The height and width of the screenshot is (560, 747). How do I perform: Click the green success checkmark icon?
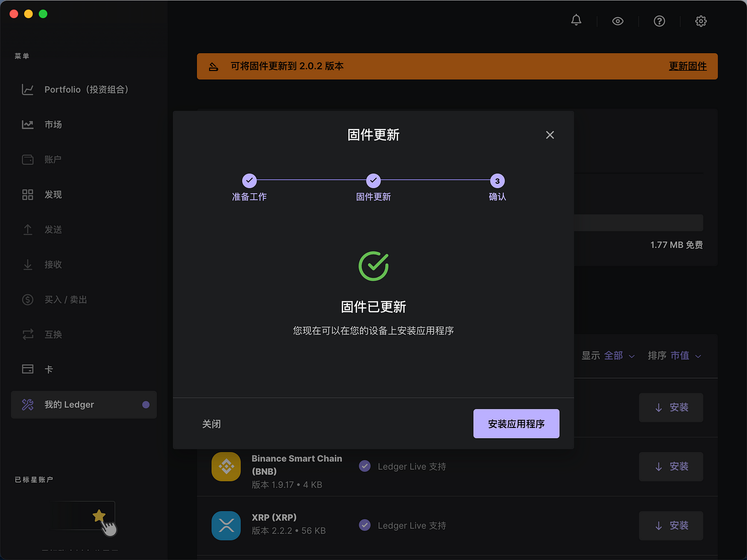coord(373,266)
